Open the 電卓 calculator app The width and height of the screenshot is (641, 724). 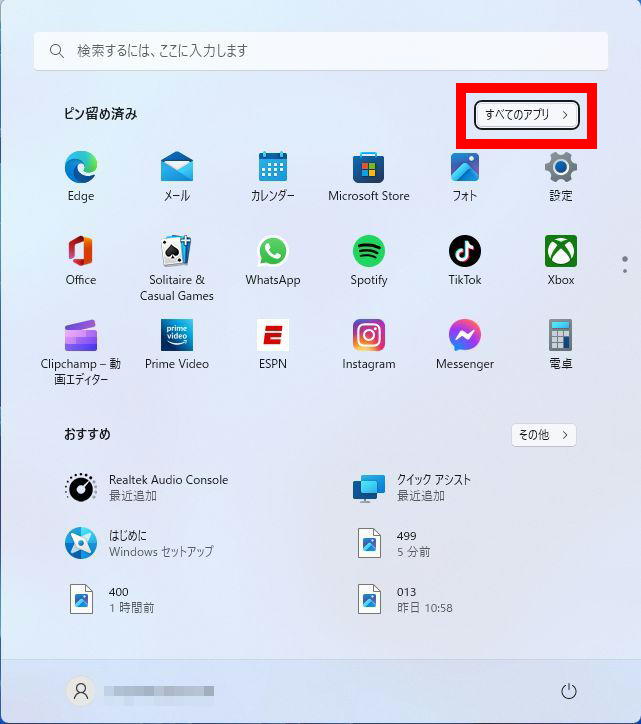pos(561,344)
